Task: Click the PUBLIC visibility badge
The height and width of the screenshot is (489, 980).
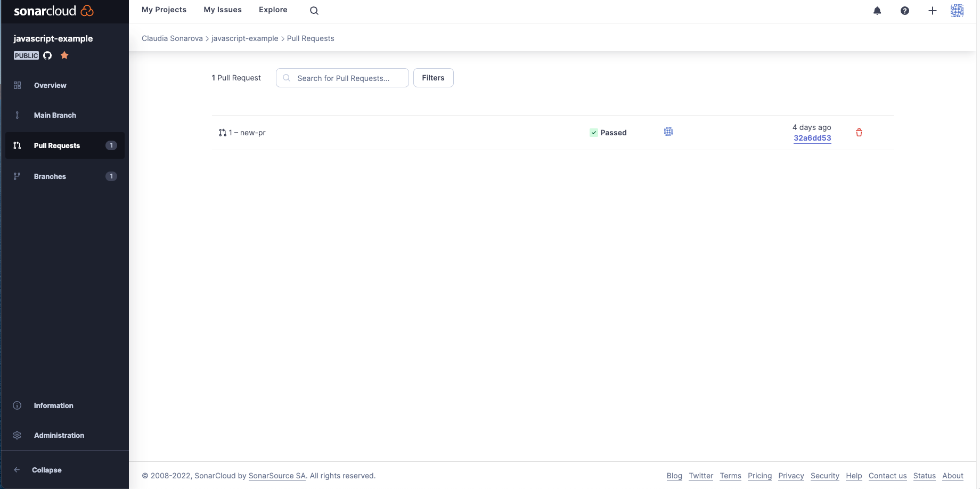Action: 27,55
